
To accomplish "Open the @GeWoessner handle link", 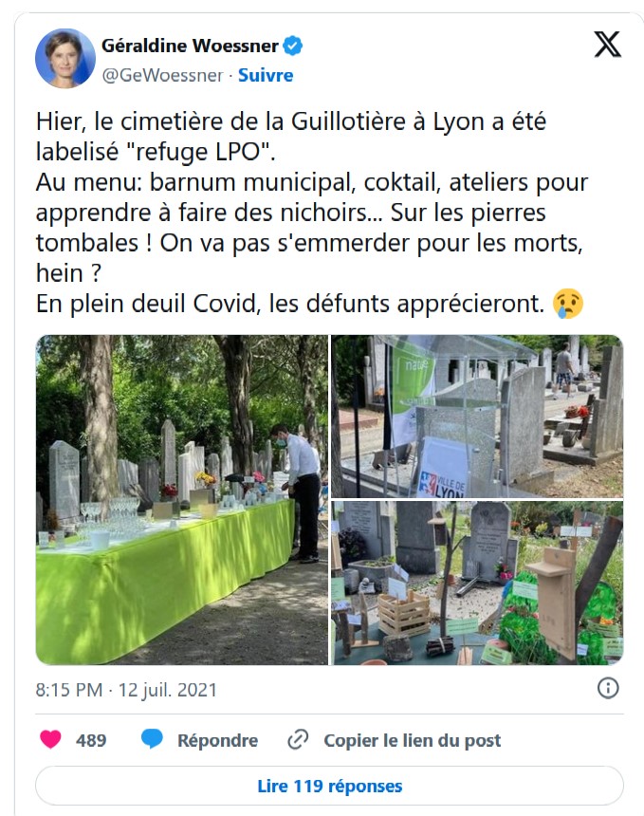I will click(x=163, y=76).
